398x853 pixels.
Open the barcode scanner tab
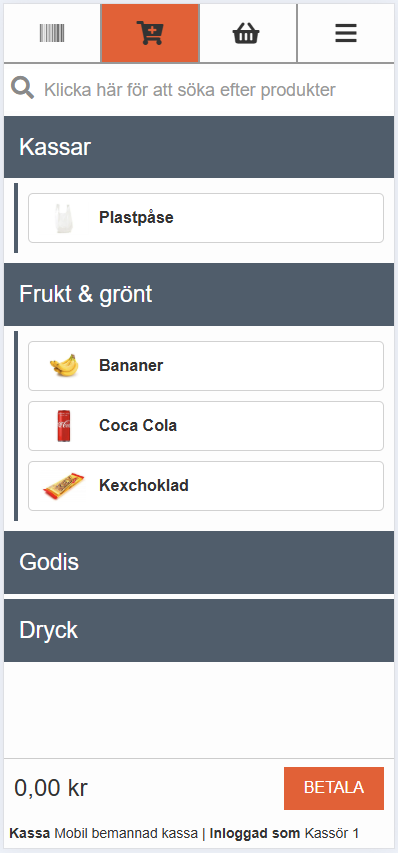[52, 33]
